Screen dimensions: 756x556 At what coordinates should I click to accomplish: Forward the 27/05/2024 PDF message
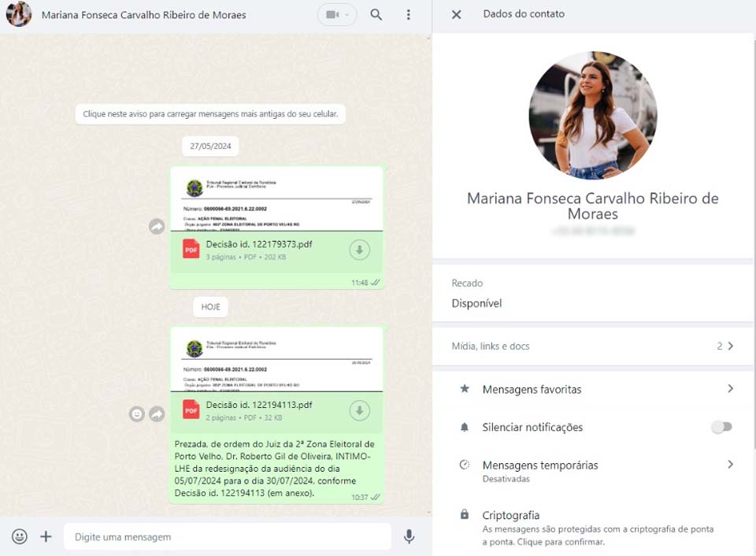point(157,226)
